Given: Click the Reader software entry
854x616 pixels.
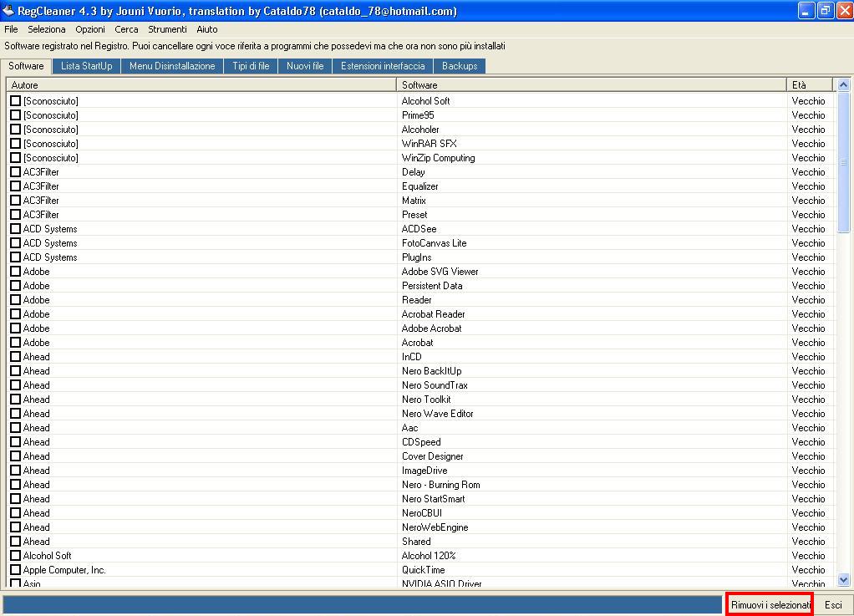Looking at the screenshot, I should pos(416,299).
